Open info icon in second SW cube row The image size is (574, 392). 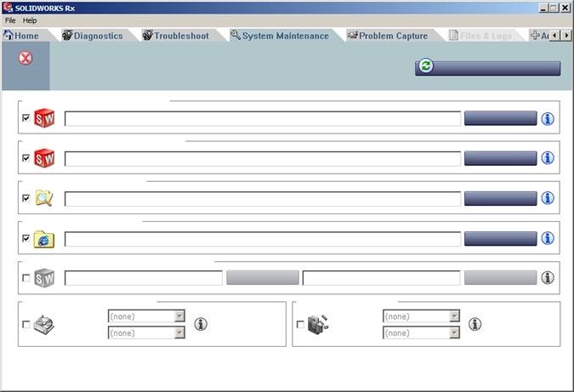point(548,158)
